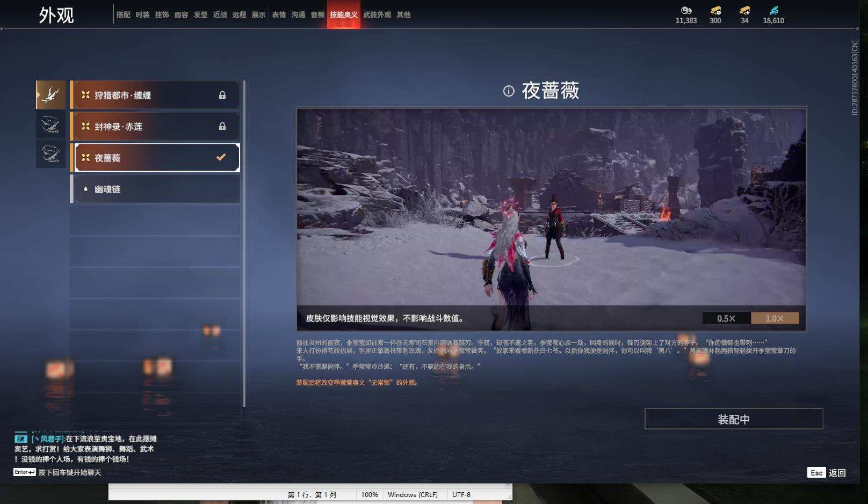The width and height of the screenshot is (868, 504).
Task: Click the teal feather icon above 18,610
Action: [773, 10]
